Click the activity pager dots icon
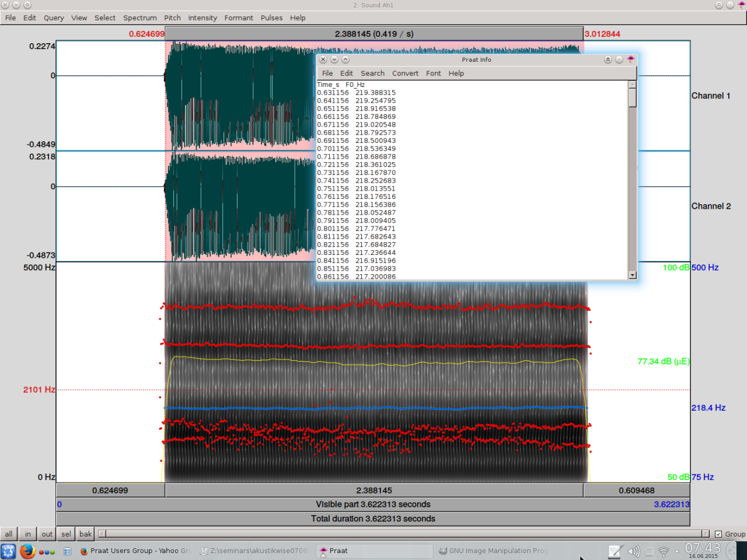The height and width of the screenshot is (560, 747). point(47,551)
